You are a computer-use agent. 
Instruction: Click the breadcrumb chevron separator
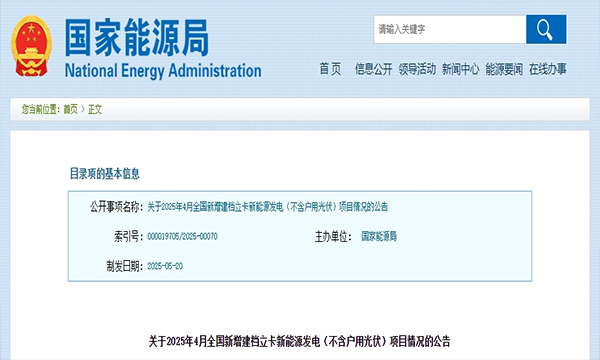tap(83, 109)
